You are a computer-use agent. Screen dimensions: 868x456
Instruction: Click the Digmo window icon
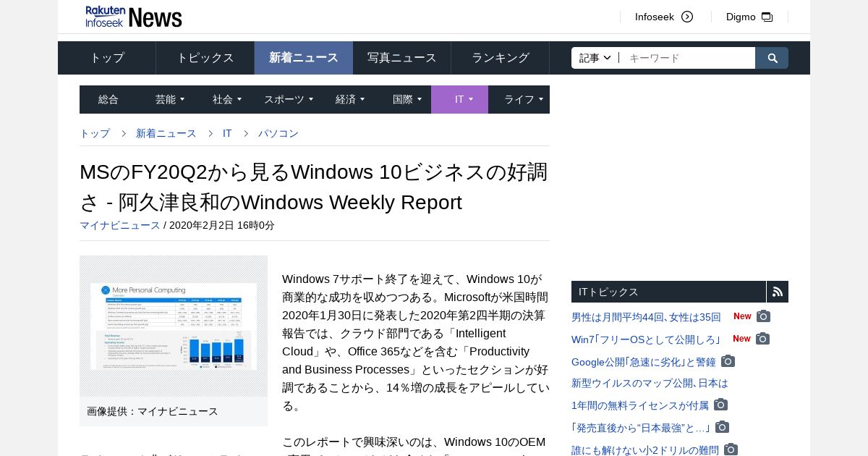coord(767,17)
